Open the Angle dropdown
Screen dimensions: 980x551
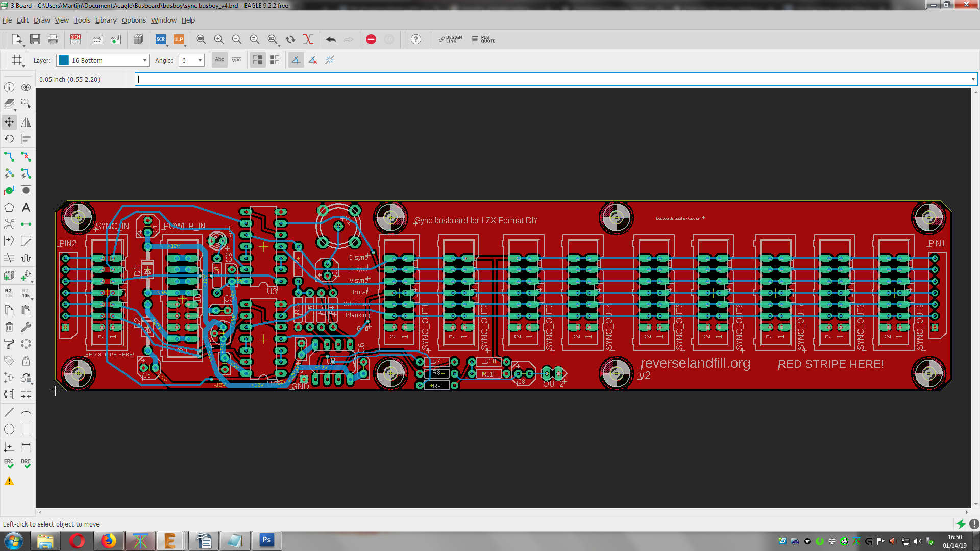191,60
